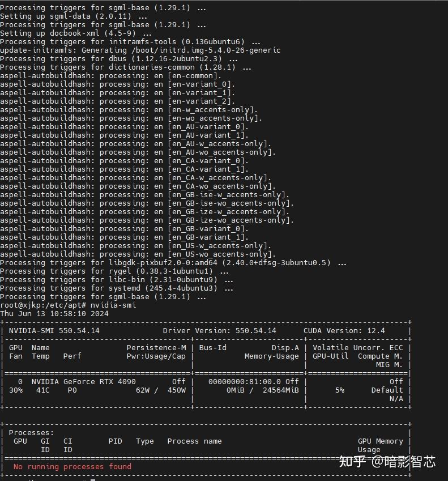Click the power cap value "450W"
This screenshot has height=481, width=448.
click(177, 390)
